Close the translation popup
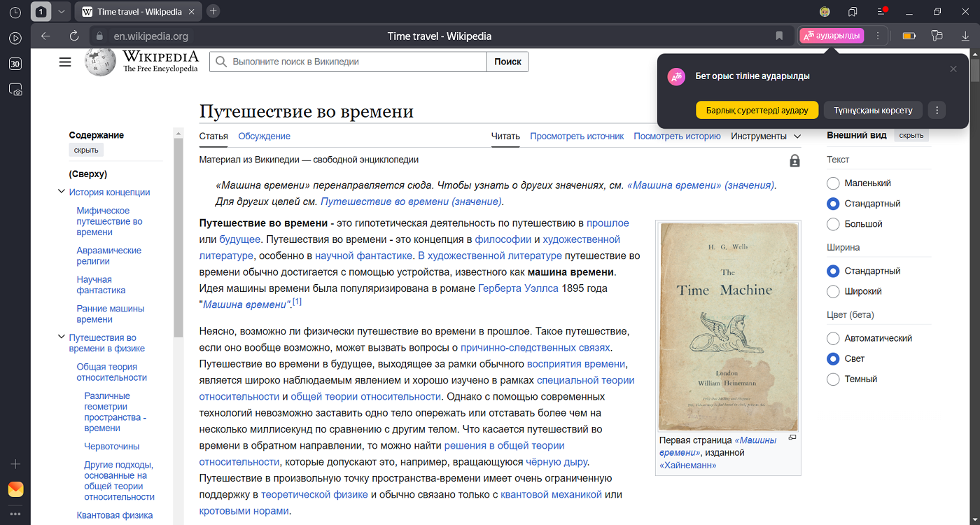This screenshot has height=525, width=980. click(x=953, y=69)
